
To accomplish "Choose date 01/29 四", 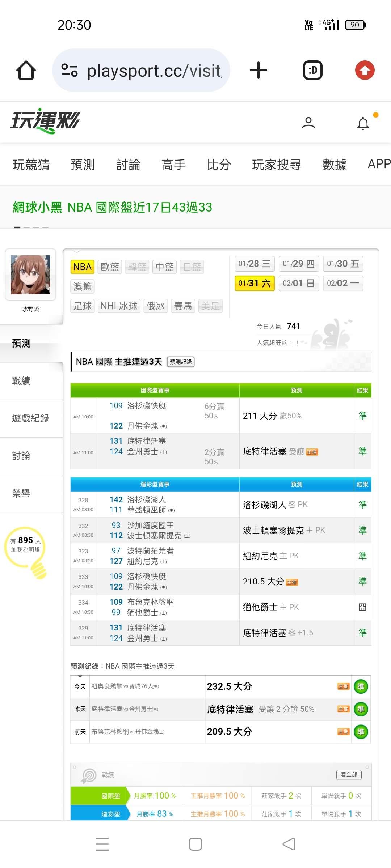I will [299, 264].
